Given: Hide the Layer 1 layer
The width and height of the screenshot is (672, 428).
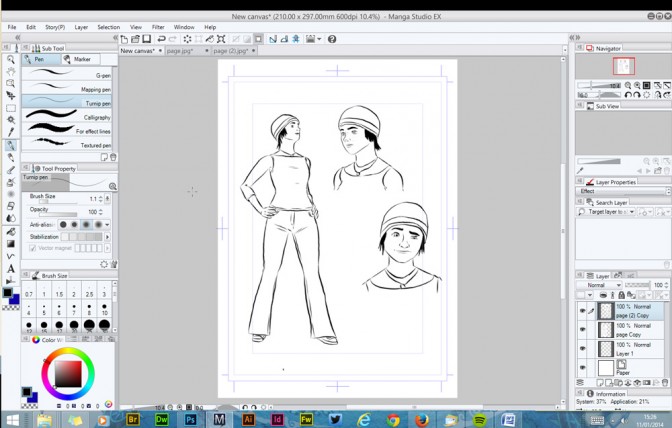Looking at the screenshot, I should [582, 349].
